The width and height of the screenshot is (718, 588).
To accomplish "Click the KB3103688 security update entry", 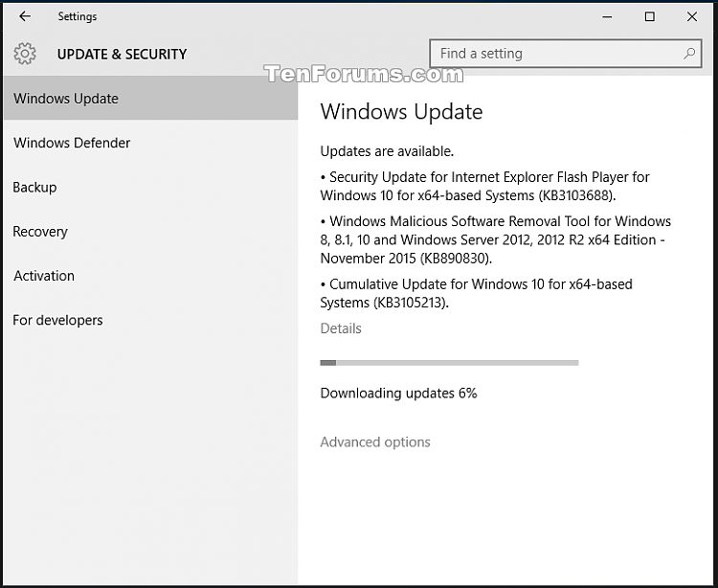I will click(485, 186).
